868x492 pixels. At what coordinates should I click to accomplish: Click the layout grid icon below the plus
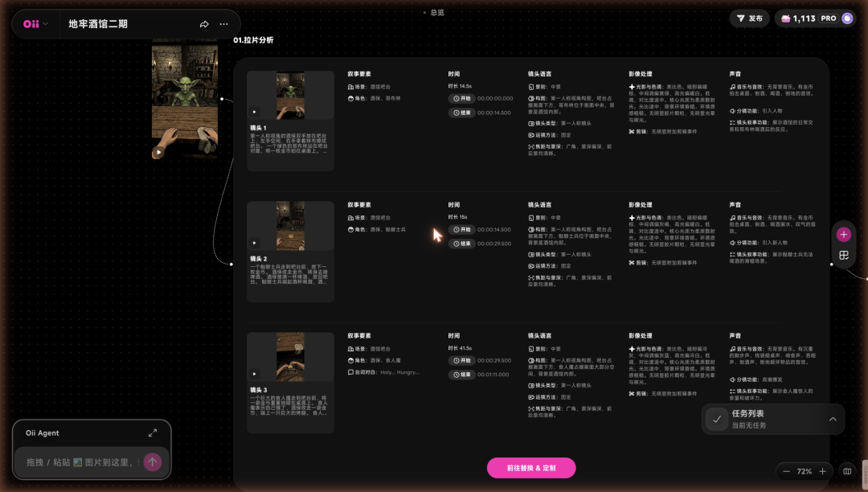(844, 255)
